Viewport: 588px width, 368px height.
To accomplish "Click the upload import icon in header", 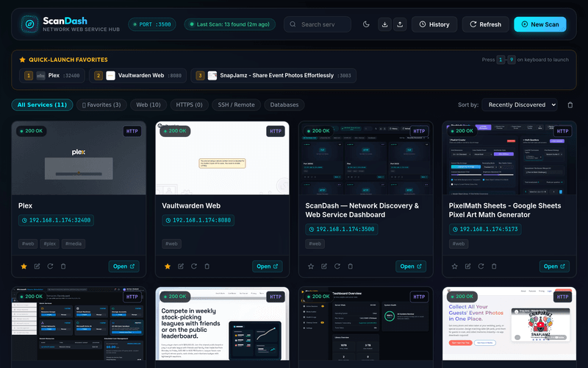I will (x=400, y=24).
